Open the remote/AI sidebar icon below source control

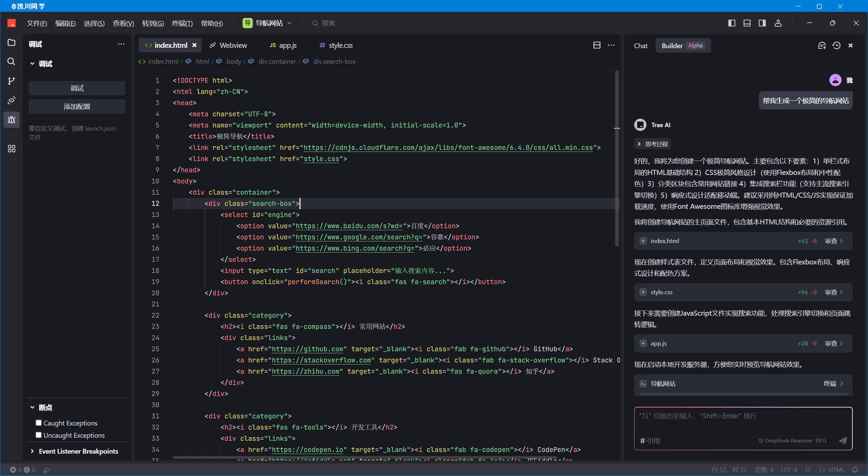[x=12, y=100]
